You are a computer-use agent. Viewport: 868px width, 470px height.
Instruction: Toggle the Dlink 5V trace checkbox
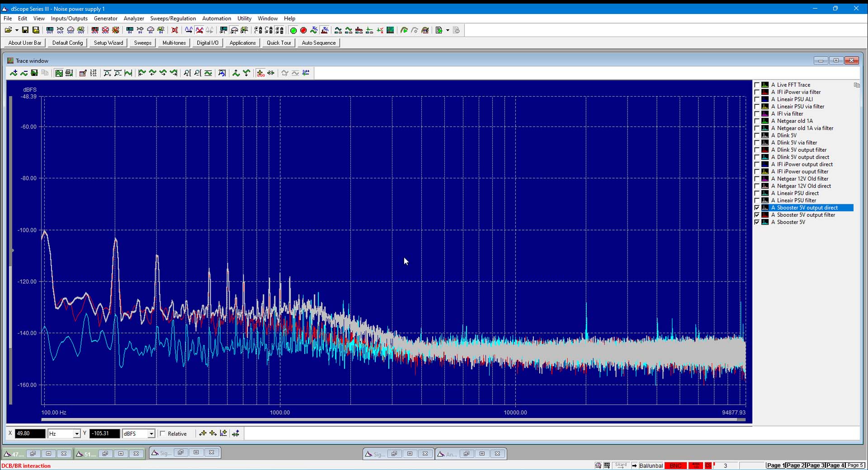[757, 136]
